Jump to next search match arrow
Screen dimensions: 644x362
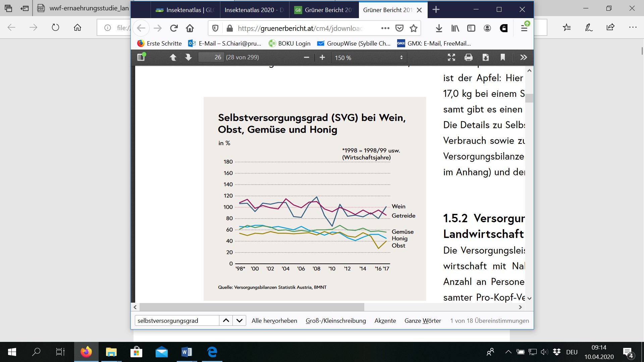coord(239,321)
